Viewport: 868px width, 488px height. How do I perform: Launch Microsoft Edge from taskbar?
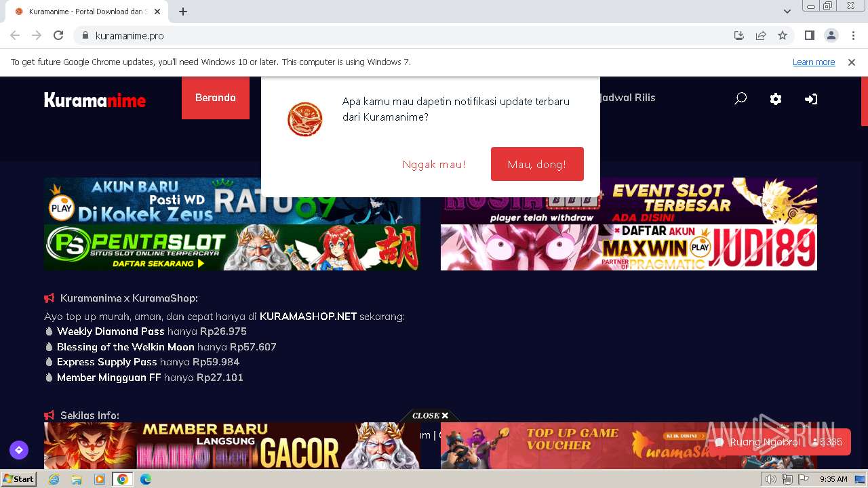(x=145, y=479)
